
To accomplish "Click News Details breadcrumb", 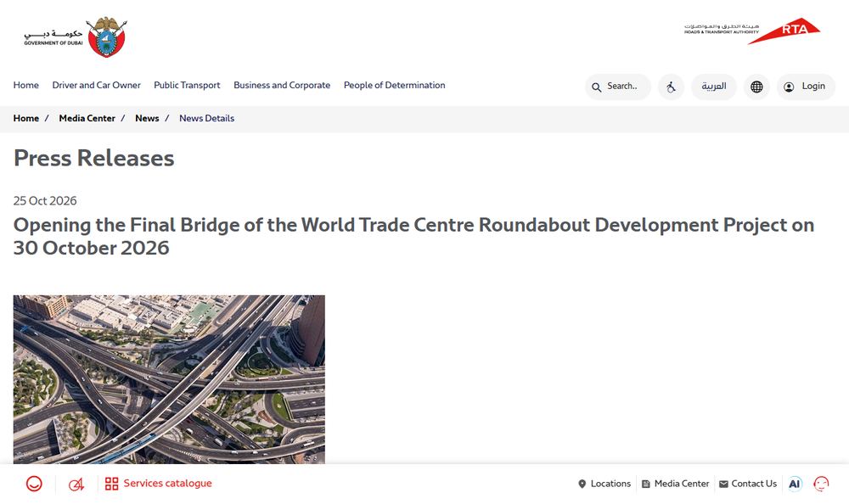I will [207, 118].
